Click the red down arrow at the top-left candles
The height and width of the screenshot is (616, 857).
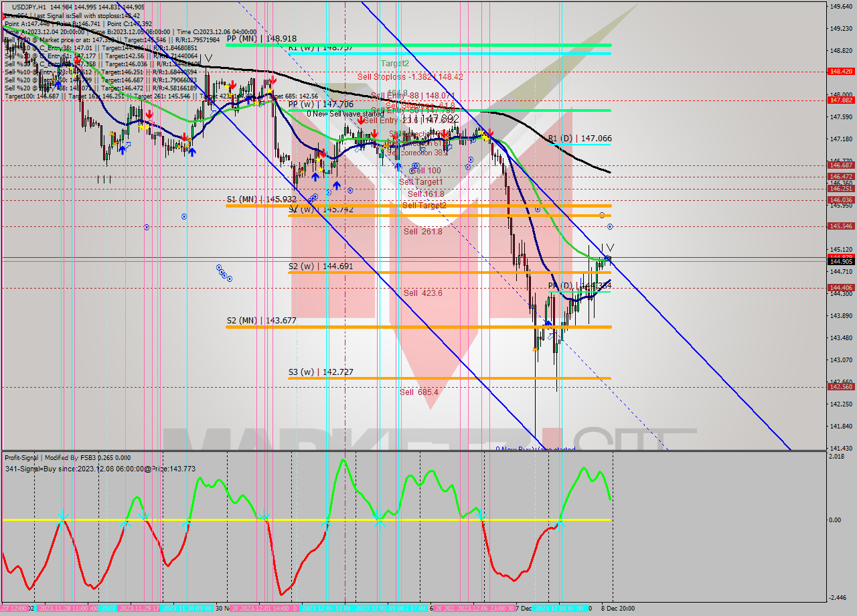(x=78, y=60)
